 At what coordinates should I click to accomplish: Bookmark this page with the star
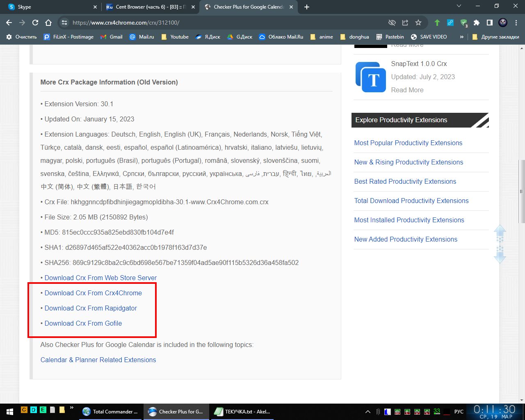coord(418,23)
